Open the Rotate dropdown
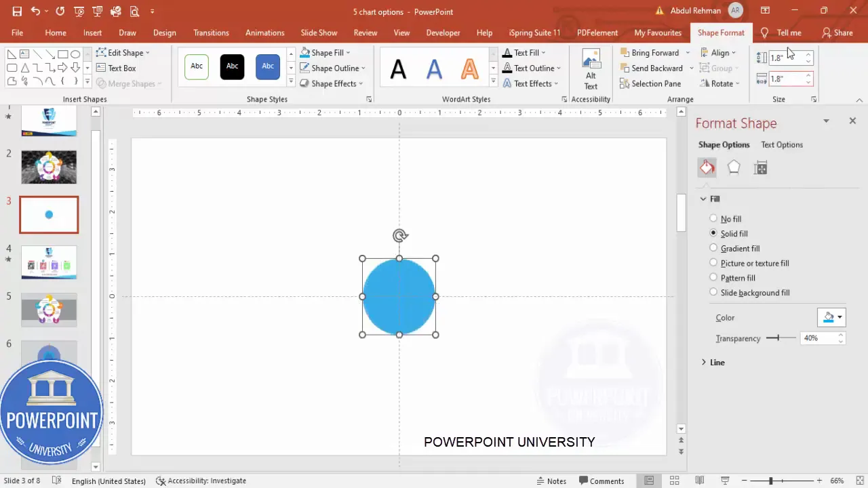This screenshot has height=488, width=868. (719, 83)
